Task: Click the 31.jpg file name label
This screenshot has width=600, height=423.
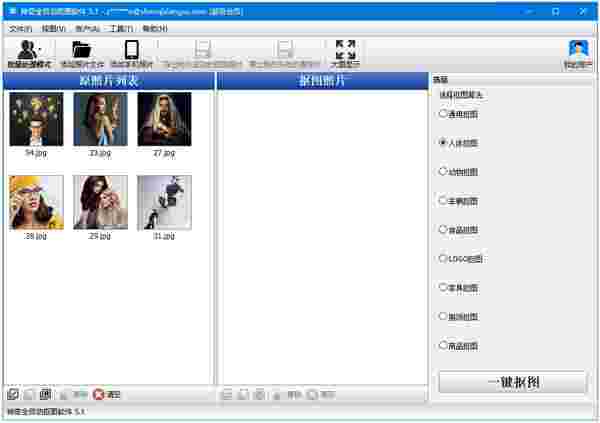Action: pyautogui.click(x=164, y=236)
